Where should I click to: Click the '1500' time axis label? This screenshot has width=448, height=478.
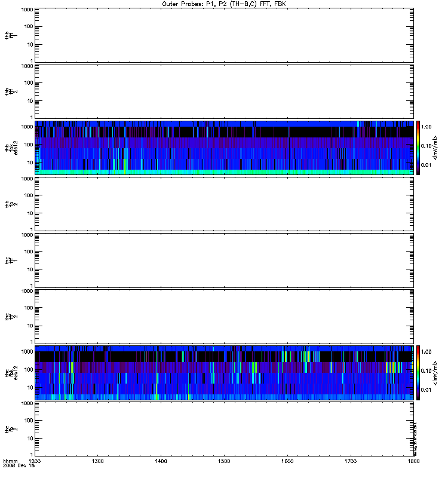click(x=224, y=461)
